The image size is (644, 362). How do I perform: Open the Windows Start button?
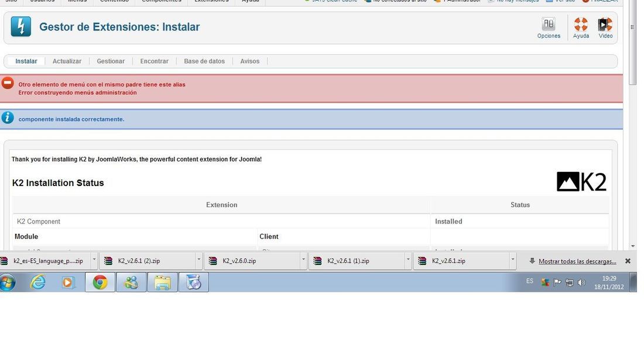(x=8, y=282)
